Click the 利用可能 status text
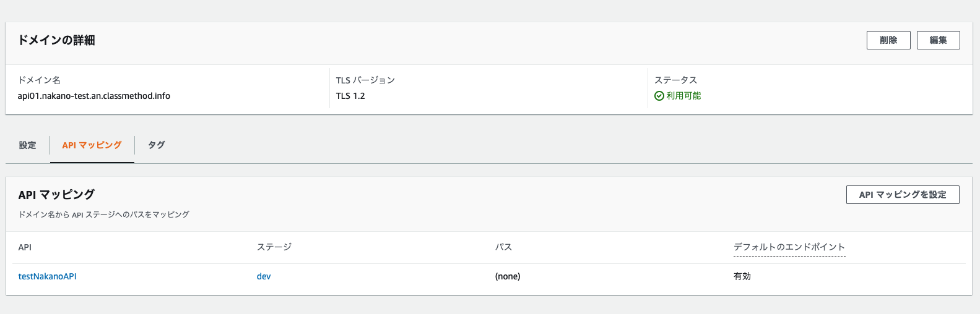Image resolution: width=980 pixels, height=314 pixels. pyautogui.click(x=683, y=96)
